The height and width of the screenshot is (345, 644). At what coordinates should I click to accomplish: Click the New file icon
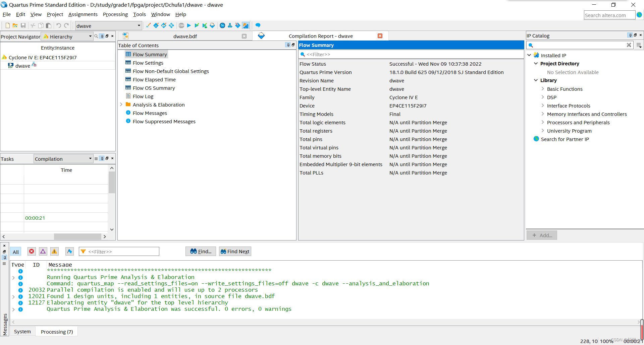click(x=8, y=25)
